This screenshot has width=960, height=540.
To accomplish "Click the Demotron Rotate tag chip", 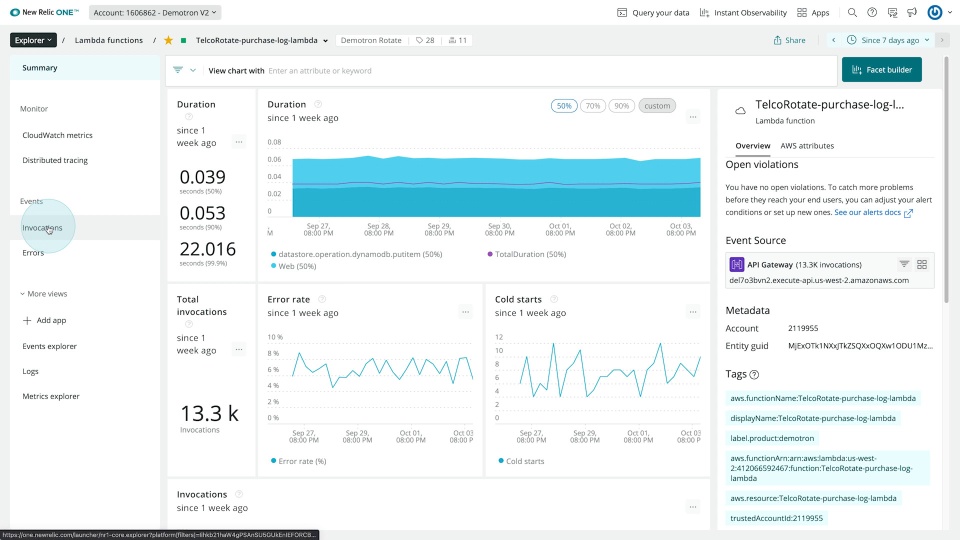I will [x=371, y=40].
